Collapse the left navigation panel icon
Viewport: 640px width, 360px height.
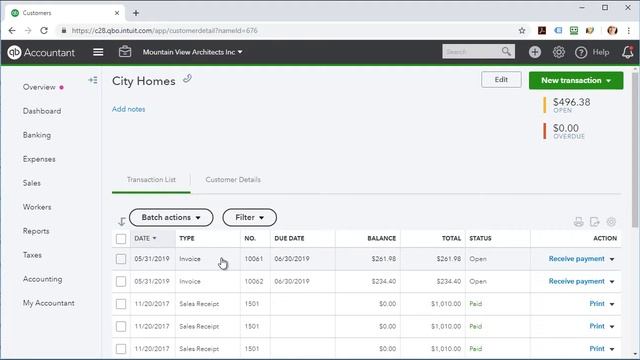93,80
